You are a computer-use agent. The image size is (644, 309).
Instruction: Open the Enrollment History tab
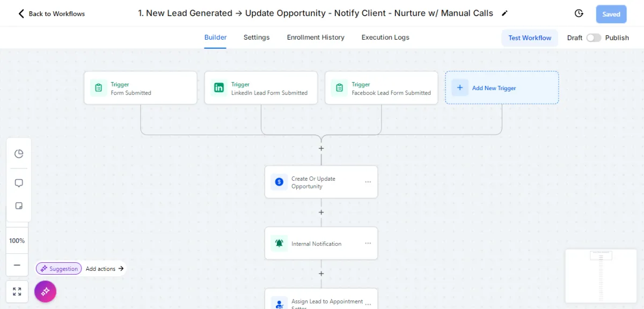coord(316,38)
